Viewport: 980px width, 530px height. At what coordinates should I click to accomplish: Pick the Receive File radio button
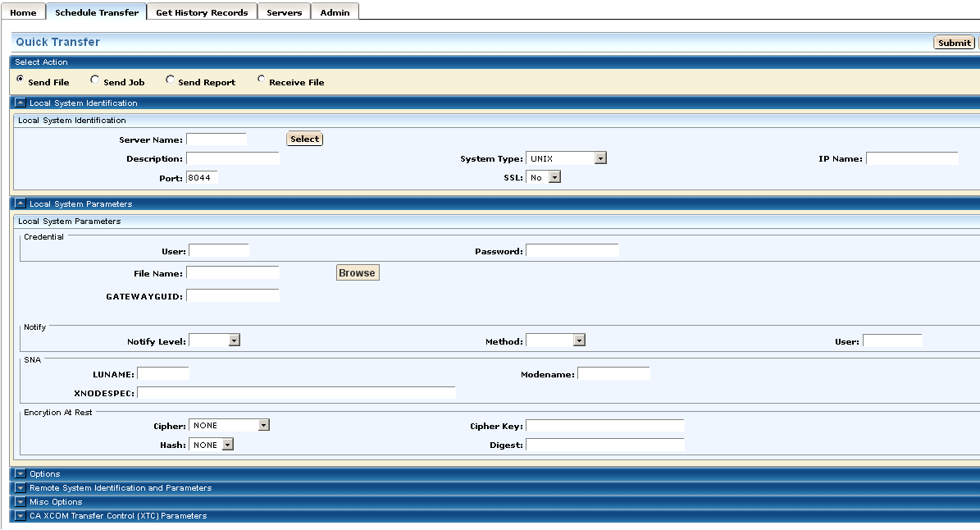[261, 80]
